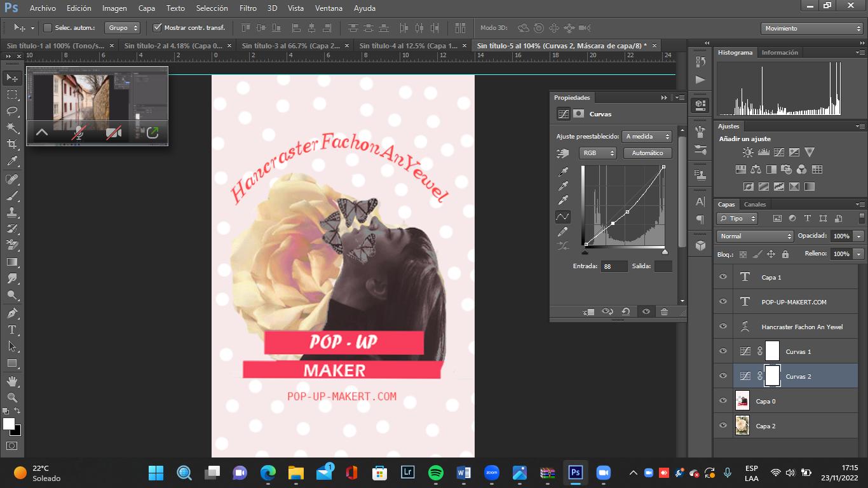Select the Crop tool
868x488 pixels.
click(11, 144)
